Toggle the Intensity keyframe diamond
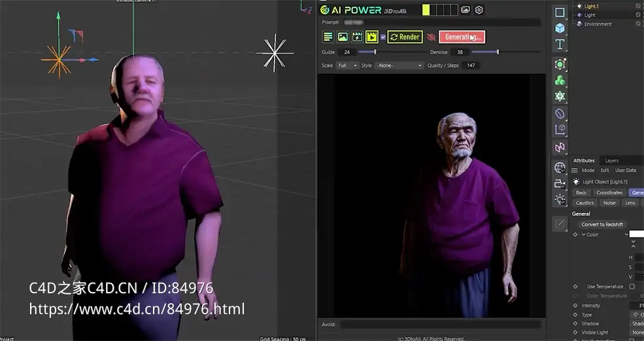 click(575, 306)
